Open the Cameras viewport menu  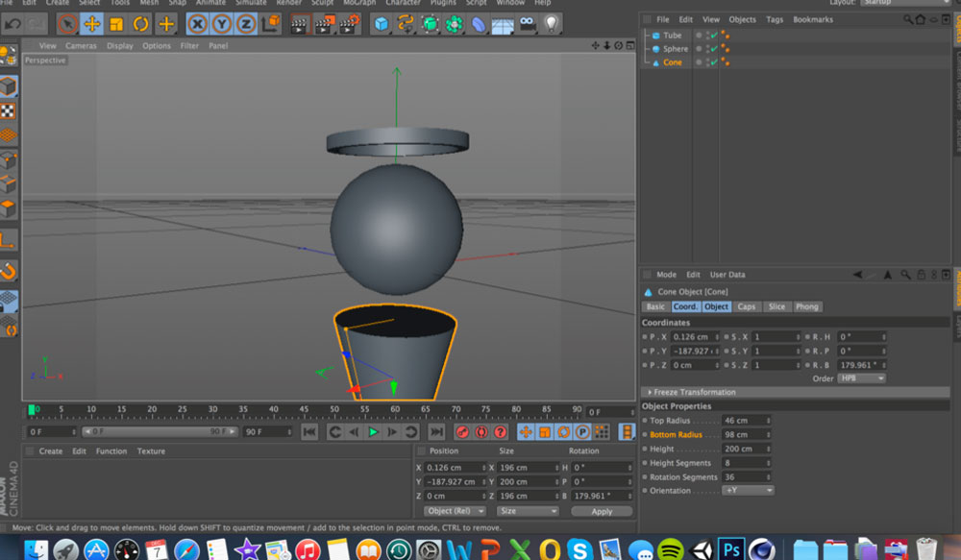pos(81,46)
